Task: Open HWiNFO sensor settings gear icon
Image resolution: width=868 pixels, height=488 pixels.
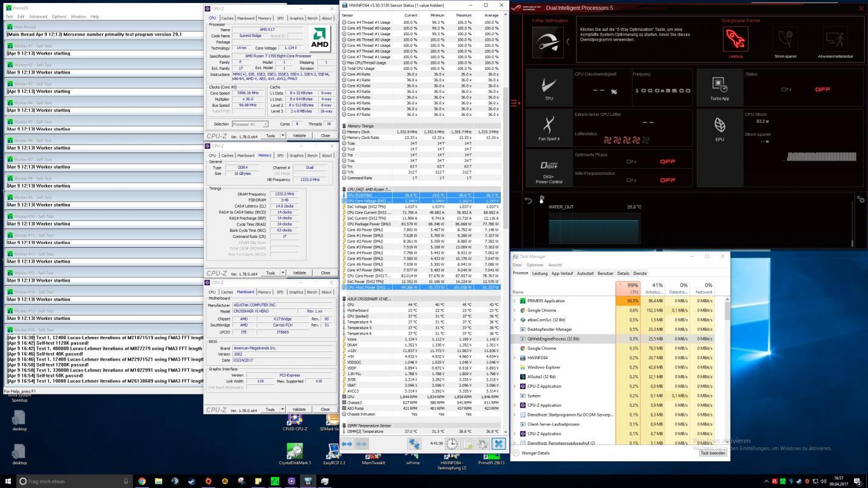Action: (x=483, y=444)
